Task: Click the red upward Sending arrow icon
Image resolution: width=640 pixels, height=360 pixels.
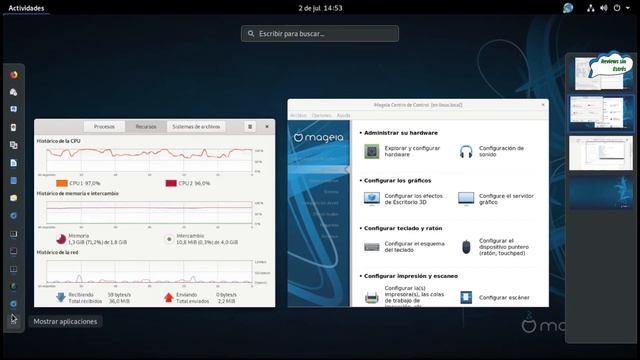Action: pos(169,298)
